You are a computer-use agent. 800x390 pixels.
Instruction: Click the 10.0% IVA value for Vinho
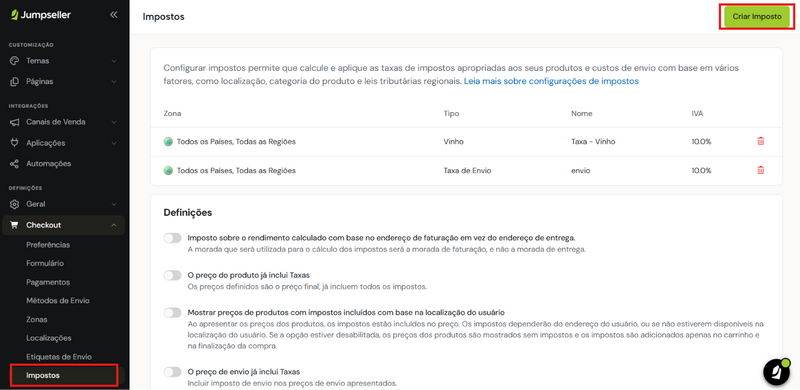coord(702,141)
